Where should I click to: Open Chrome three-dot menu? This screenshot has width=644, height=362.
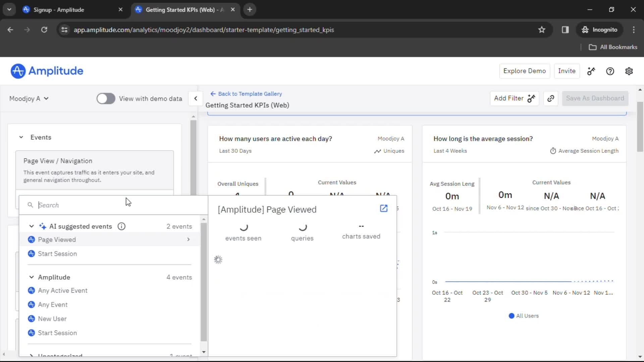pos(634,30)
